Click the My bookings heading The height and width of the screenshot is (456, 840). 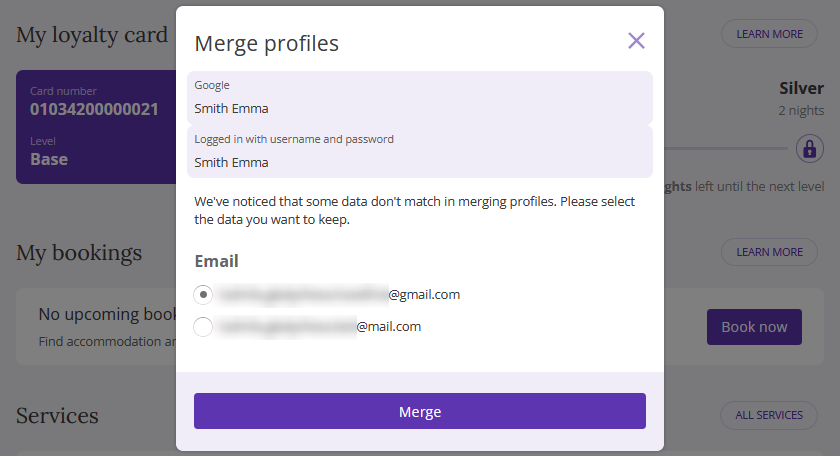tap(79, 253)
